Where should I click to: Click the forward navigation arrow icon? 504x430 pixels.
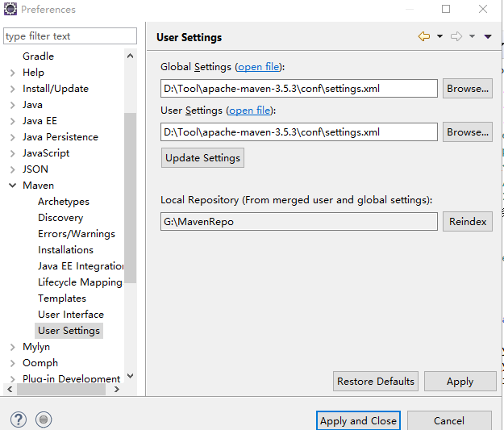(456, 36)
